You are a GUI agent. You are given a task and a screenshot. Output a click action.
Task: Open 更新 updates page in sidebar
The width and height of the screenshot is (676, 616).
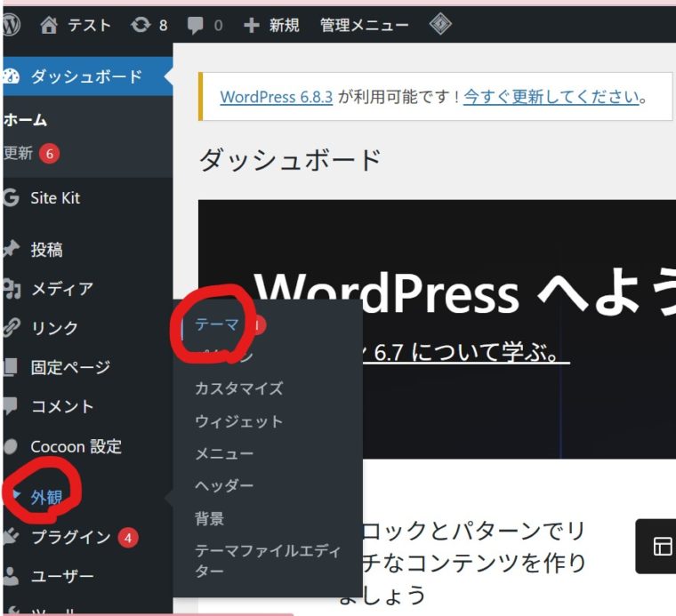pos(19,153)
